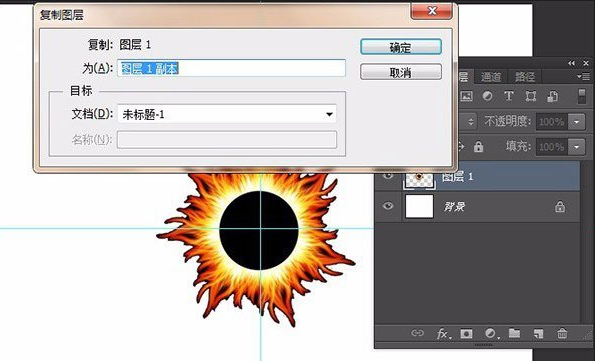
Task: Filter layers by adjustment layer type
Action: (x=488, y=96)
